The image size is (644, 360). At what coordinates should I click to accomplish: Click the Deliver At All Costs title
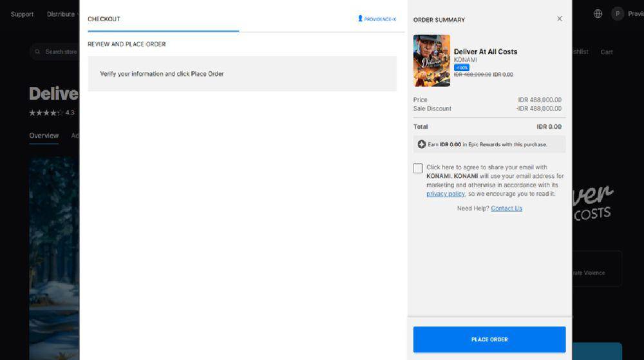pos(486,52)
